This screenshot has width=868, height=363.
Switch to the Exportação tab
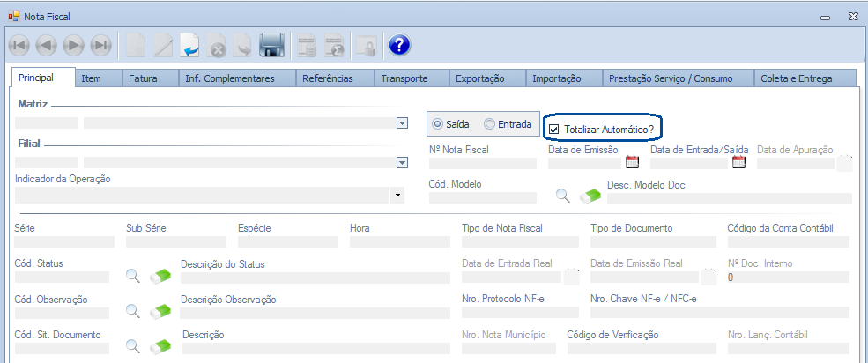(x=487, y=78)
